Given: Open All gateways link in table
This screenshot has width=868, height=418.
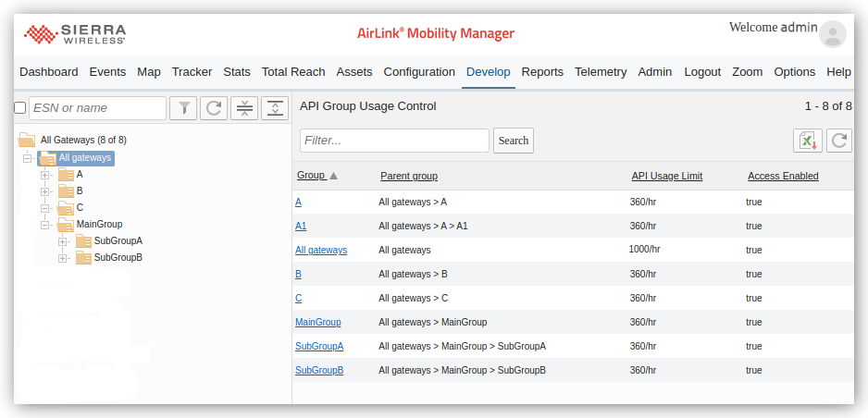Looking at the screenshot, I should click(x=321, y=250).
